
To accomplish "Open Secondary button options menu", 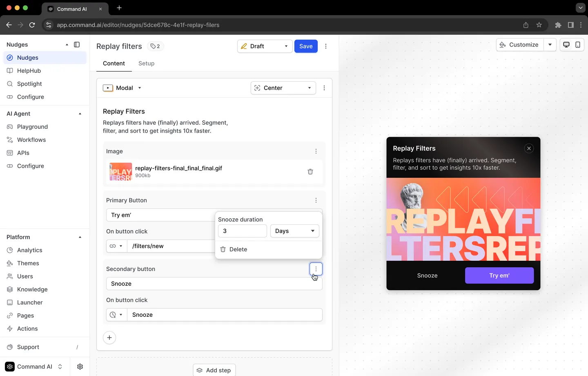I will point(316,269).
